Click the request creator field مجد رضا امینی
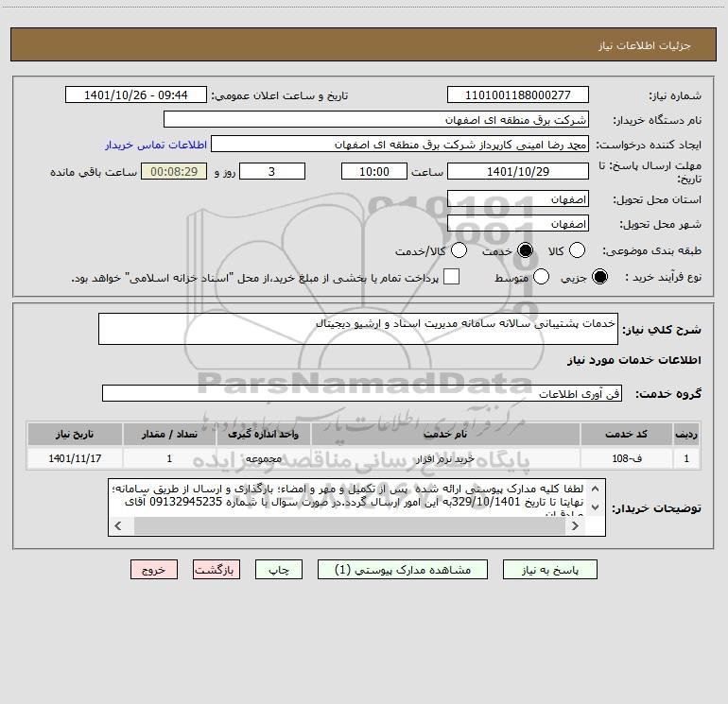The height and width of the screenshot is (704, 728). pos(400,144)
